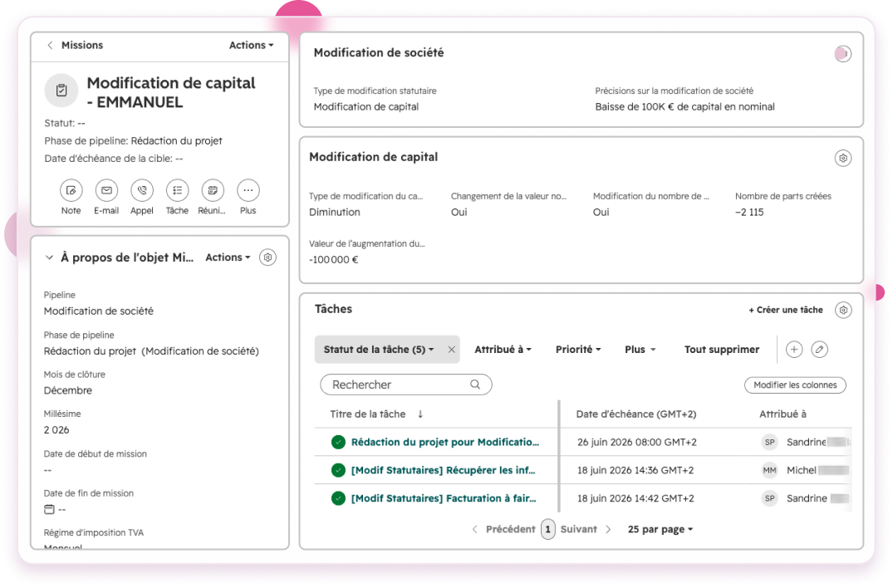Screen dimensions: 893x588
Task: Open calendar icon under Date de fin de mission
Action: click(50, 509)
